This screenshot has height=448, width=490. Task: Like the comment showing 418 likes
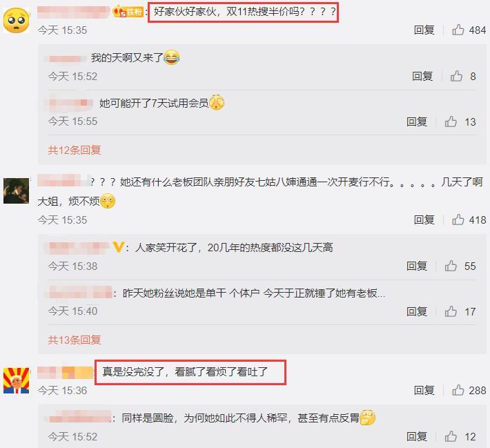(x=458, y=220)
